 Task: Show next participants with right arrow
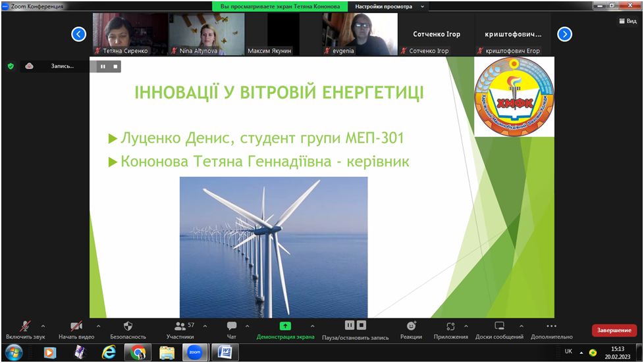point(564,34)
